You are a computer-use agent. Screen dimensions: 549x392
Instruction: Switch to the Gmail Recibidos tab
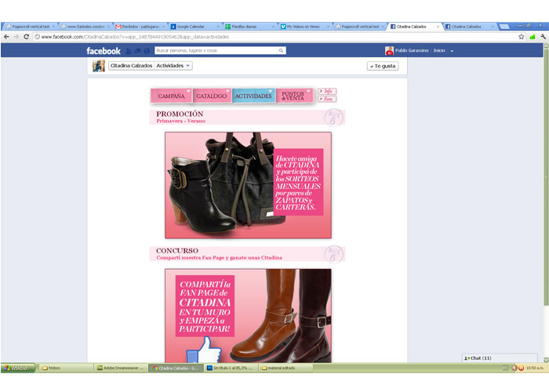(140, 27)
